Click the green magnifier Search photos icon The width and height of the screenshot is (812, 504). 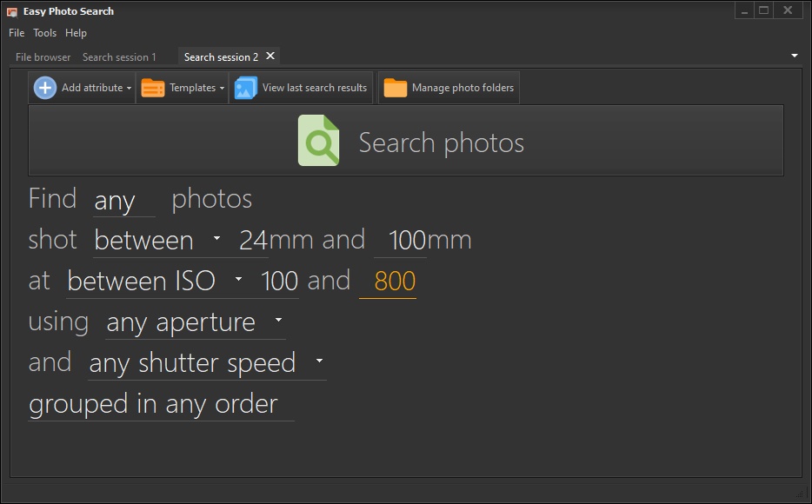click(318, 140)
